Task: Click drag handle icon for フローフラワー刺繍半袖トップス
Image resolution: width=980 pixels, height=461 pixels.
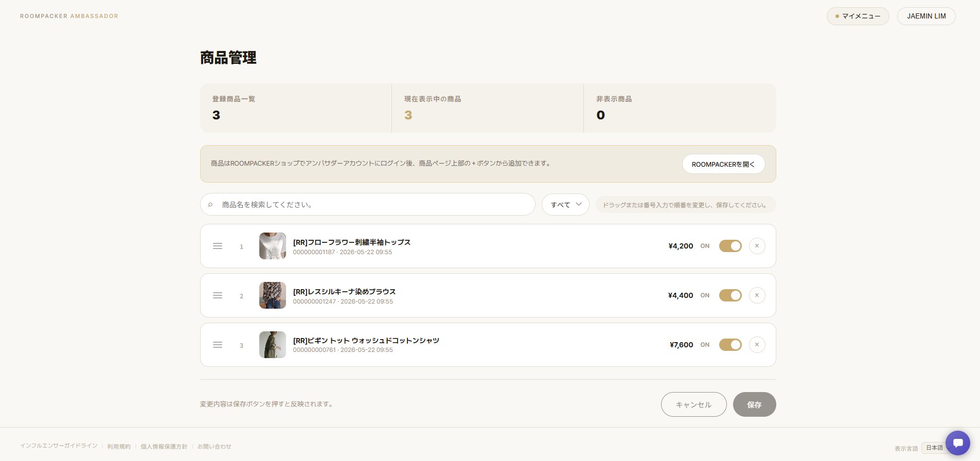Action: click(218, 246)
